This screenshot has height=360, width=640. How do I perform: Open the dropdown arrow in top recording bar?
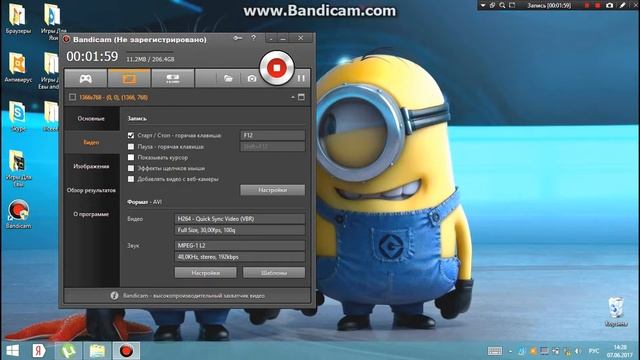coord(483,5)
